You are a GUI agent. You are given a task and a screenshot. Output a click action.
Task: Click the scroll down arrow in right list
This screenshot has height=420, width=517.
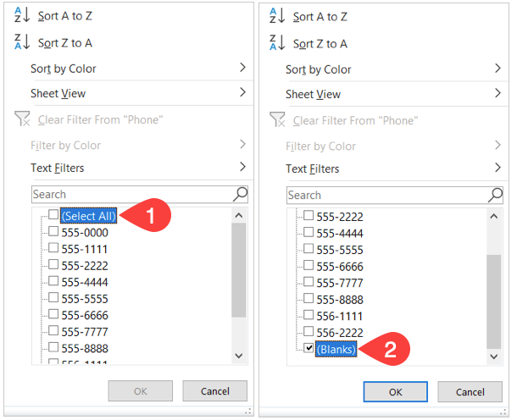(494, 356)
